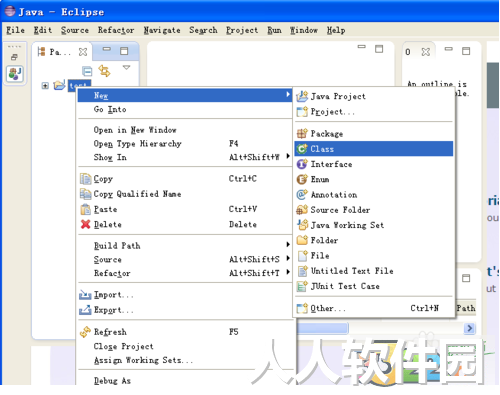The width and height of the screenshot is (500, 395).
Task: Open the Help menu
Action: point(336,30)
